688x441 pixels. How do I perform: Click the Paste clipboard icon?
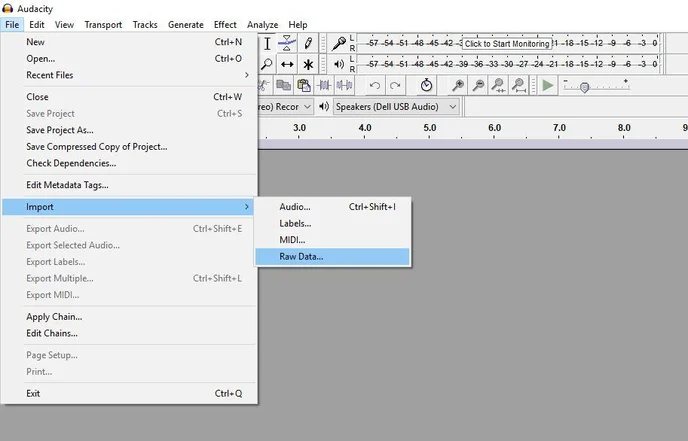click(304, 85)
